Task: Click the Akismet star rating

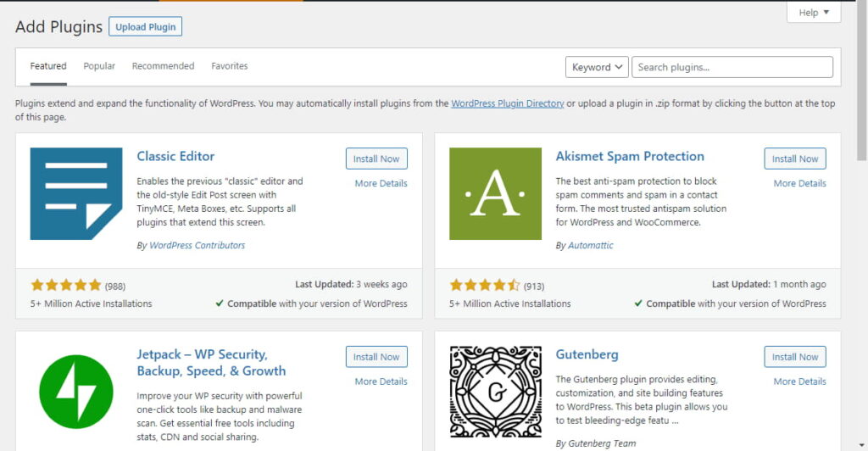Action: point(485,285)
